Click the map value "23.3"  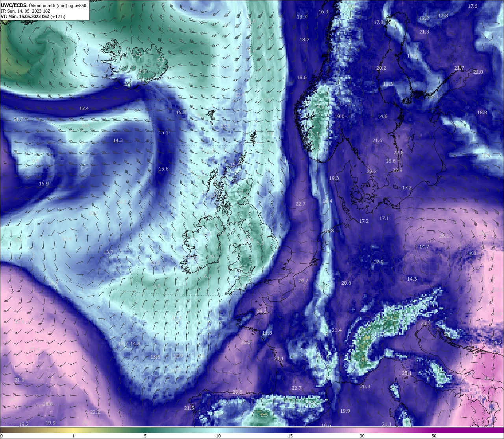click(x=426, y=323)
